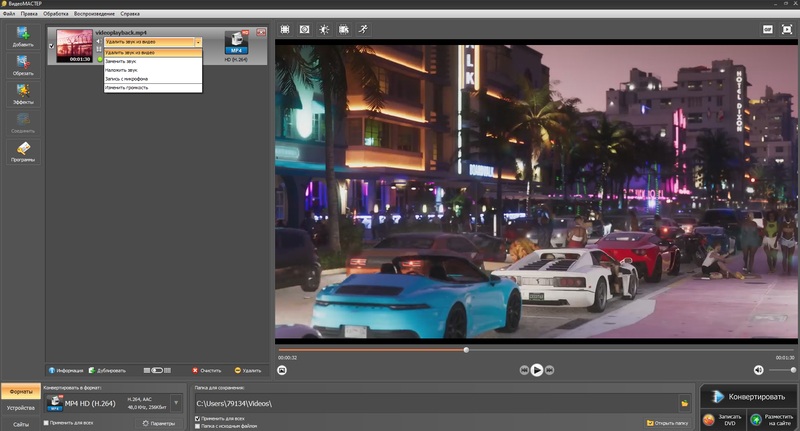The image size is (800, 431).
Task: Click the crop video icon above preview
Action: pyautogui.click(x=285, y=30)
